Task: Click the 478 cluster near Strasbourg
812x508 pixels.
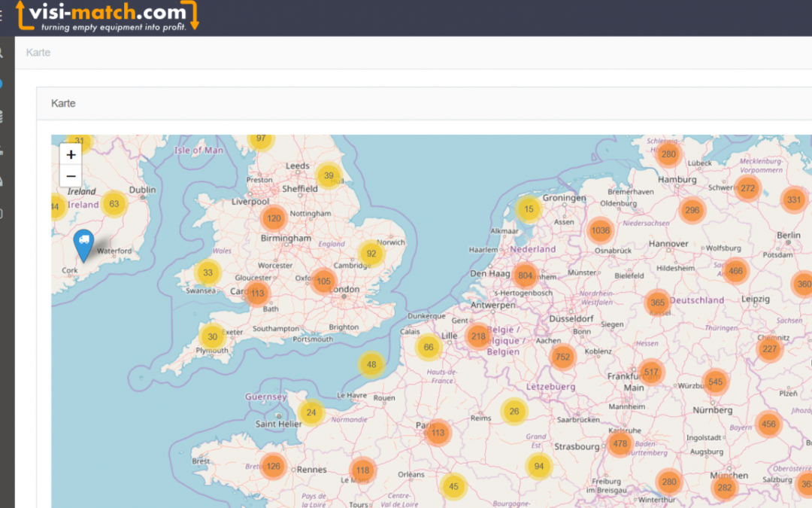Action: click(x=620, y=444)
